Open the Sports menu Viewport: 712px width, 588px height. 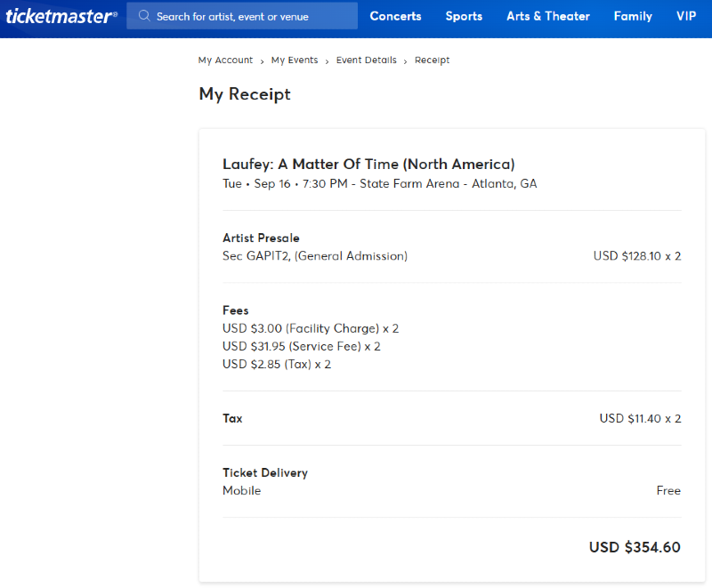pyautogui.click(x=464, y=16)
